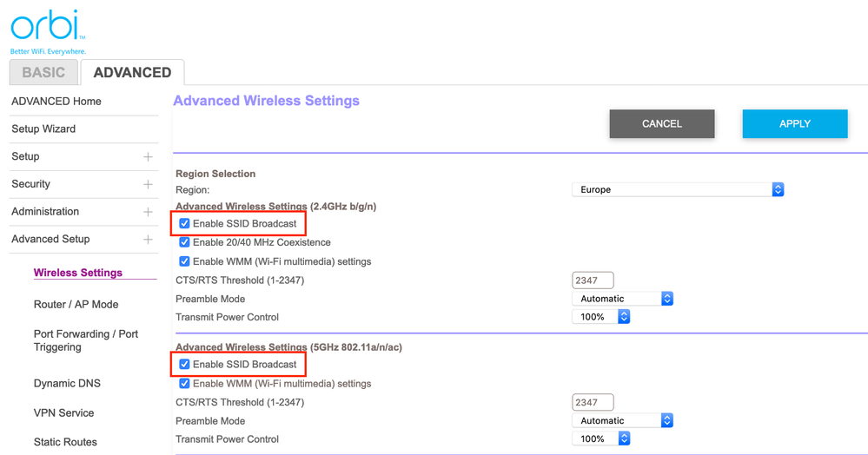Open Router / AP Mode page
The height and width of the screenshot is (455, 868).
point(76,305)
